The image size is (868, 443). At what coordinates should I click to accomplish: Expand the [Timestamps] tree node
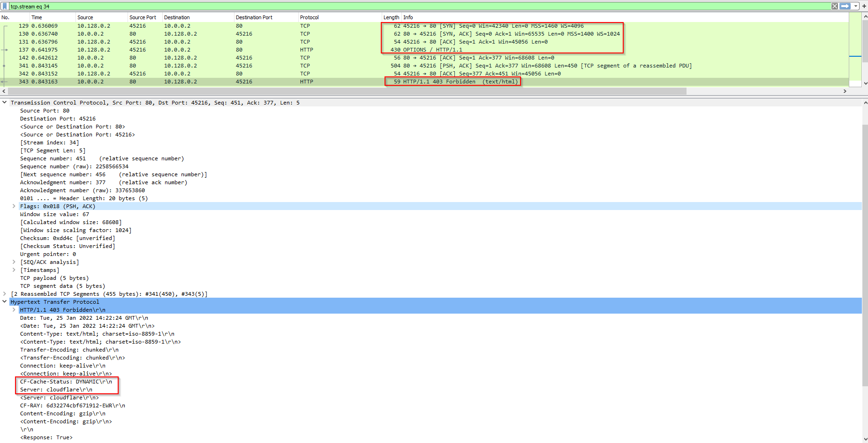click(x=14, y=270)
